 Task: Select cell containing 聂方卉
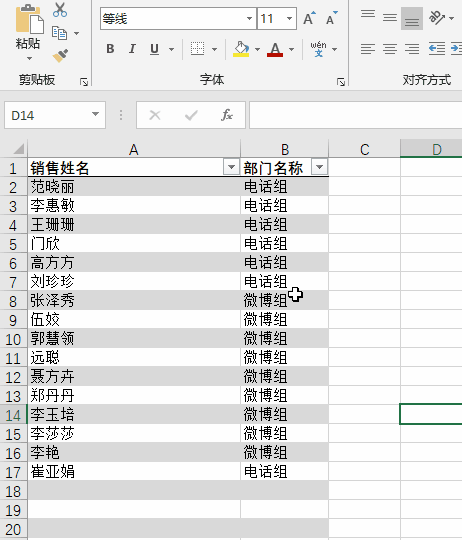tap(134, 376)
